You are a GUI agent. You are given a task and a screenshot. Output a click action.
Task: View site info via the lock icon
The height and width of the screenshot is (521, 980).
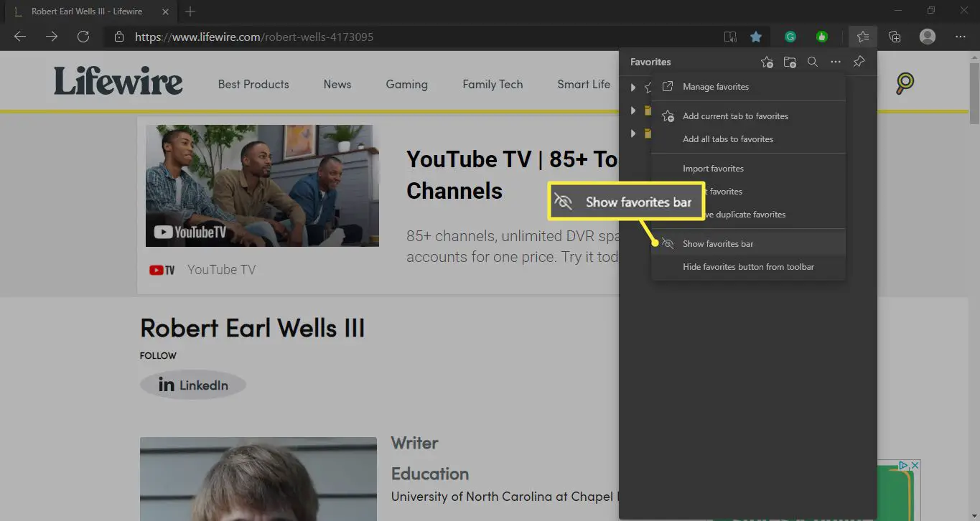[x=119, y=37]
